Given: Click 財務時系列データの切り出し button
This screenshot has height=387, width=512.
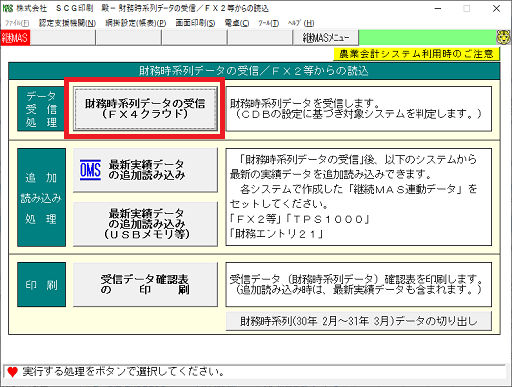Looking at the screenshot, I should coord(359,321).
